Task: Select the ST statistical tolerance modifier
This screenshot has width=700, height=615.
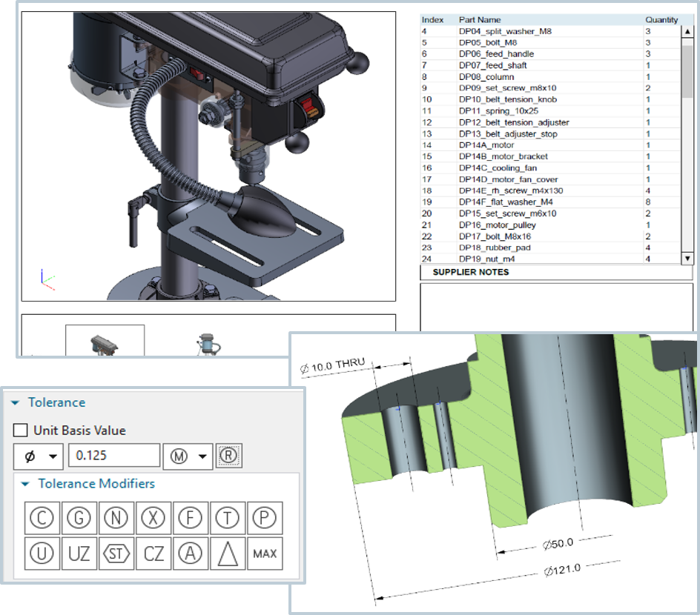Action: [116, 553]
